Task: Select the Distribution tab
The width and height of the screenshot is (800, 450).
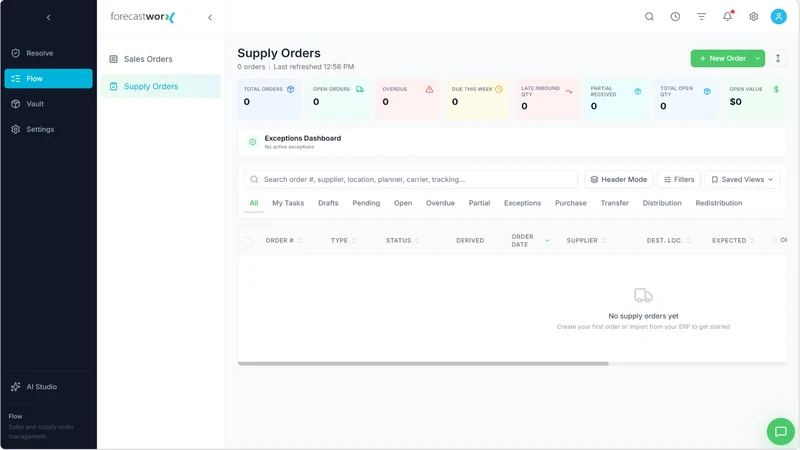Action: (x=662, y=203)
